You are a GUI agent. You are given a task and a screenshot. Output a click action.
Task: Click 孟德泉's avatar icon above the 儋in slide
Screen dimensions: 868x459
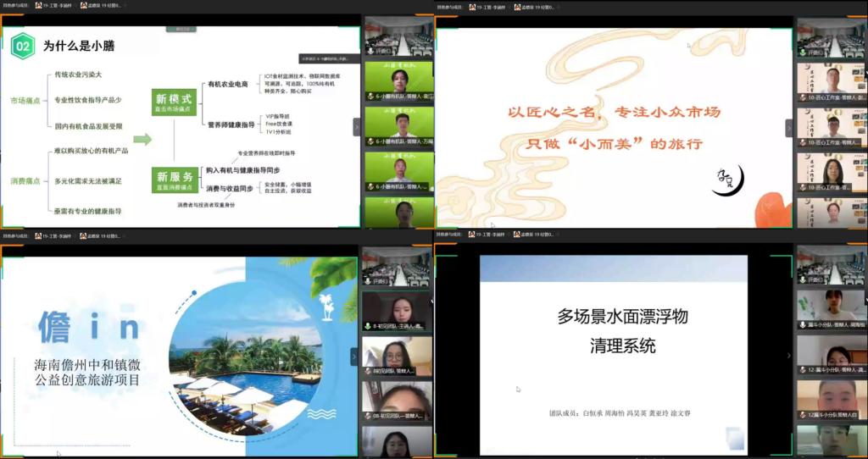(x=83, y=235)
